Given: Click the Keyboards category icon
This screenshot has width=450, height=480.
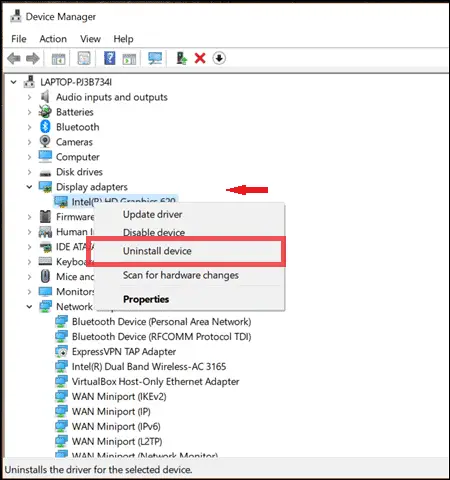Looking at the screenshot, I should coord(45,261).
